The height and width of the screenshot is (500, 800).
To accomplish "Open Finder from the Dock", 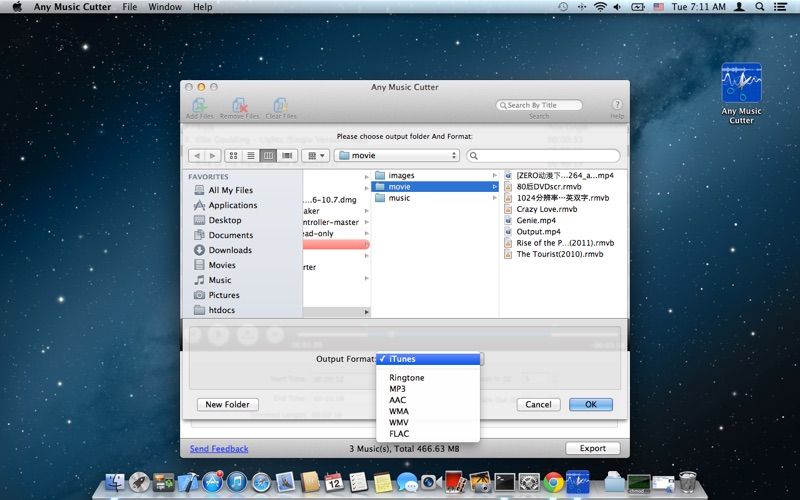I will [x=115, y=482].
